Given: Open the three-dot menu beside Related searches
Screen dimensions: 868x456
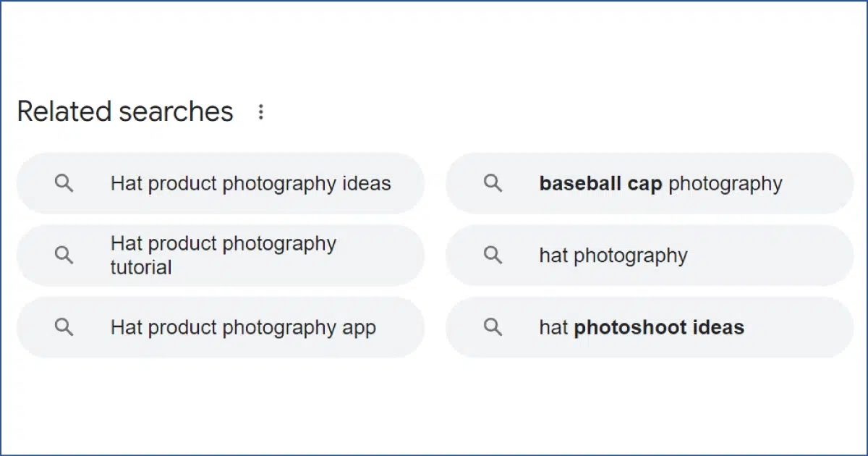Looking at the screenshot, I should (261, 112).
